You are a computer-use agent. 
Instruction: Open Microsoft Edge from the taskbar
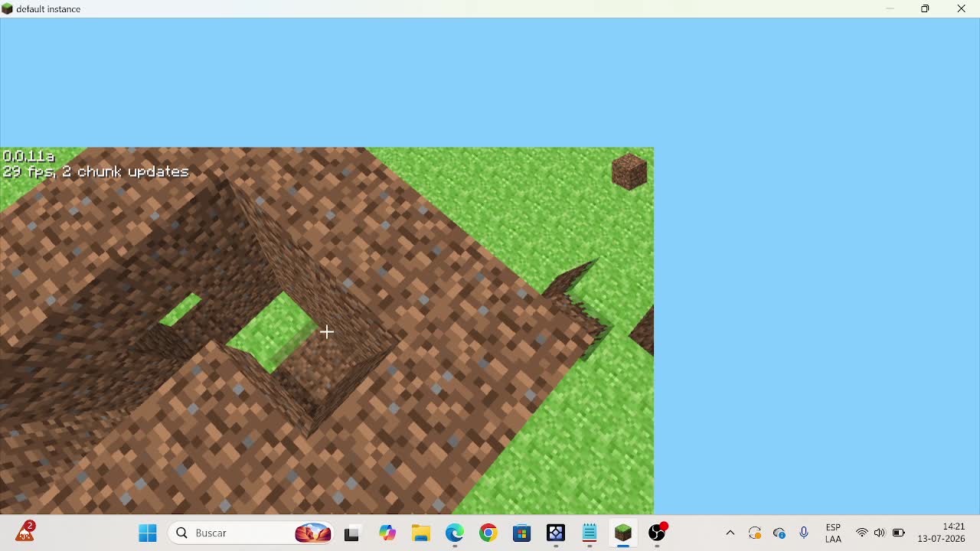(x=455, y=533)
